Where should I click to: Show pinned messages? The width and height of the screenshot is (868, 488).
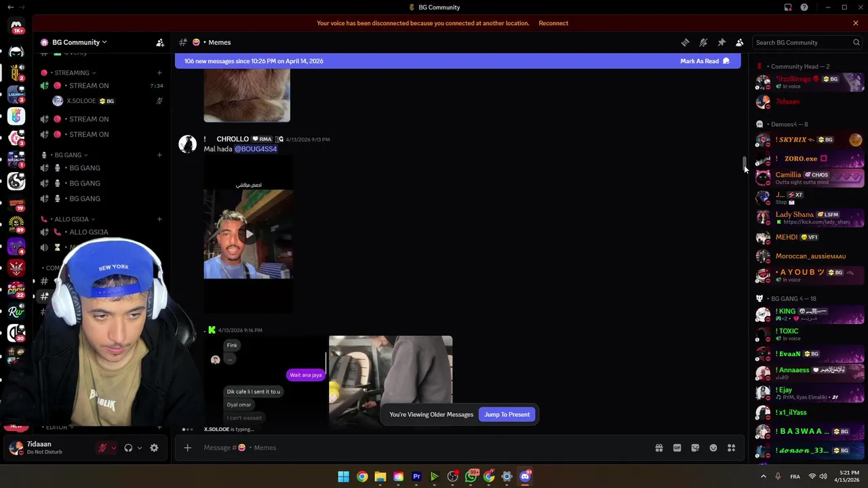pyautogui.click(x=722, y=42)
